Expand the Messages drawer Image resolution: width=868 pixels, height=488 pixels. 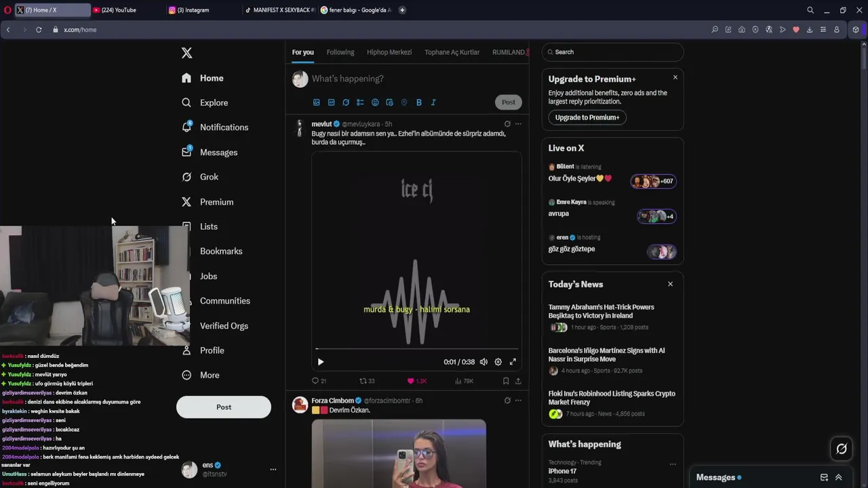point(838,477)
